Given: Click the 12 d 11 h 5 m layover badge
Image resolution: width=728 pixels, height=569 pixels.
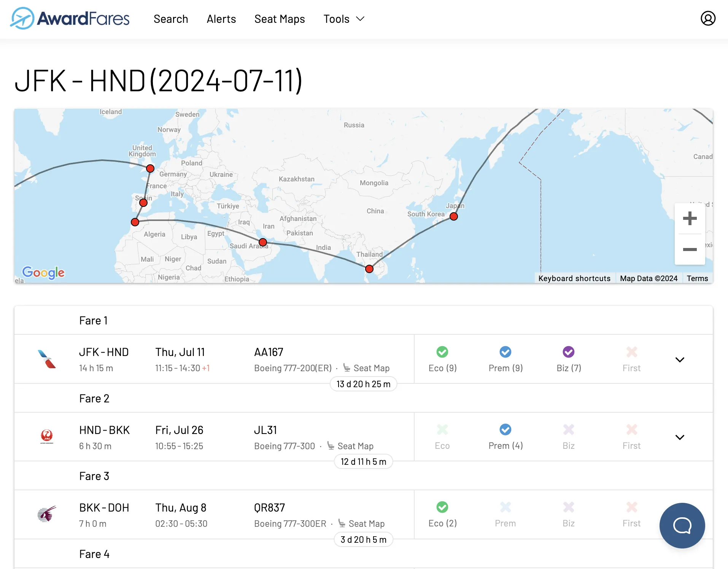Looking at the screenshot, I should [364, 461].
